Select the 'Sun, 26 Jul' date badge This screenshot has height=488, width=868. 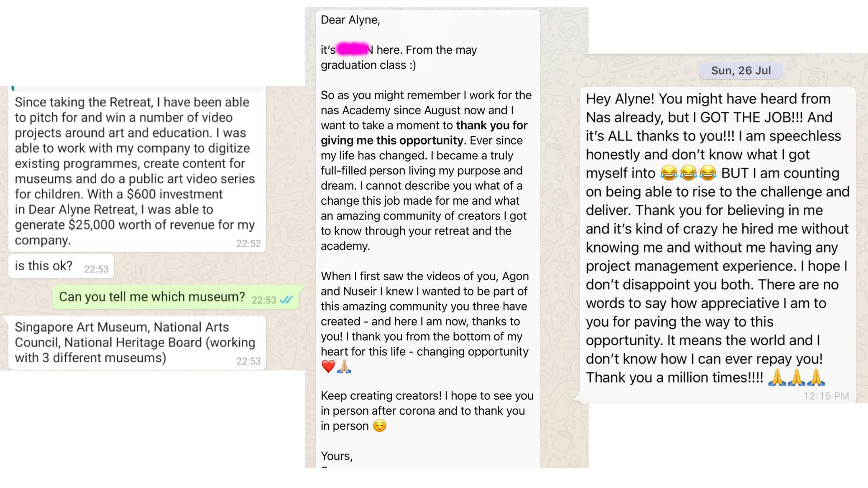click(741, 70)
